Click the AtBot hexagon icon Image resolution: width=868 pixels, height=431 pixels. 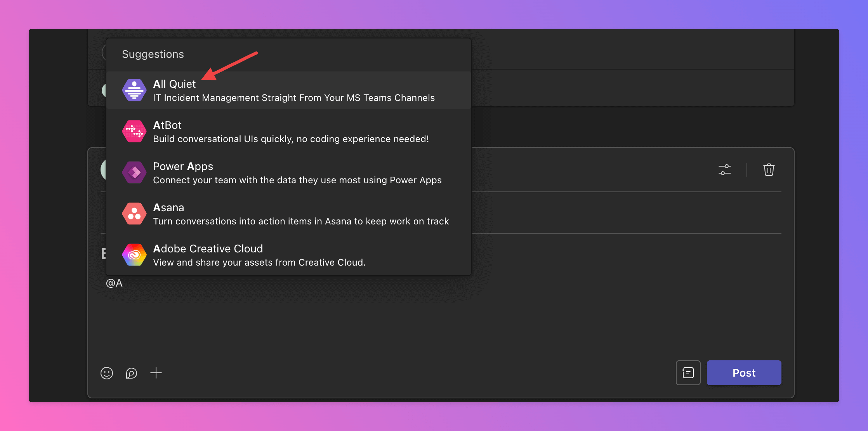(134, 131)
